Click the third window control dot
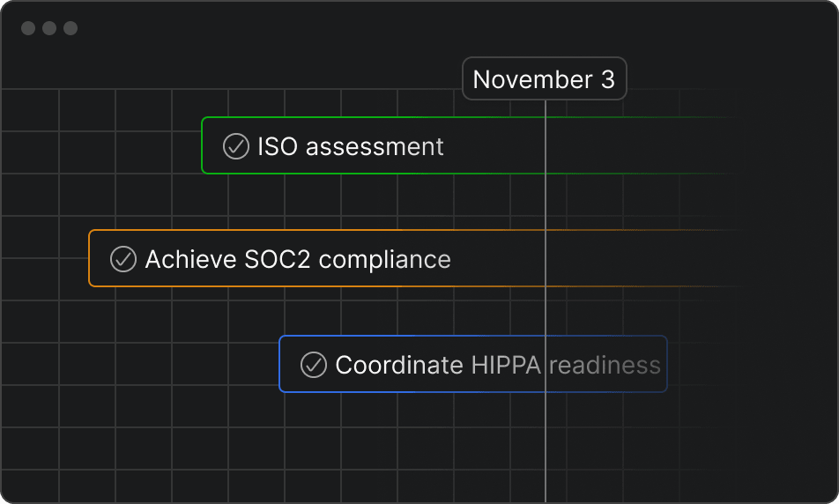Image resolution: width=839 pixels, height=504 pixels. (x=71, y=28)
